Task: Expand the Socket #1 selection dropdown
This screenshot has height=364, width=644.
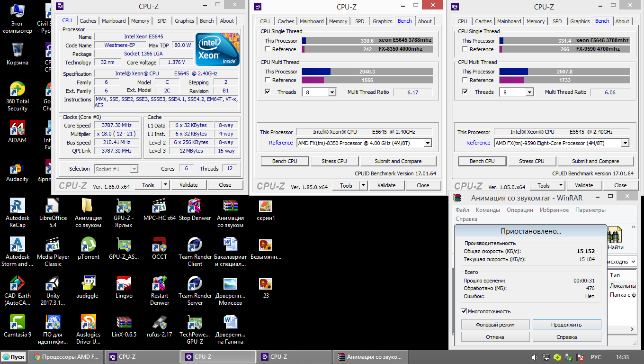Action: point(134,169)
